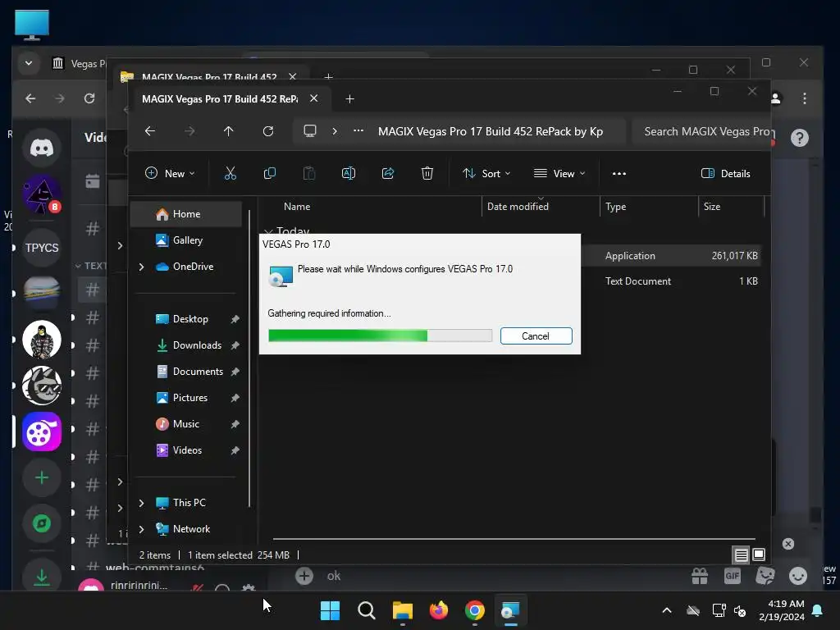Click the taskbar Search icon
840x630 pixels.
click(x=367, y=610)
